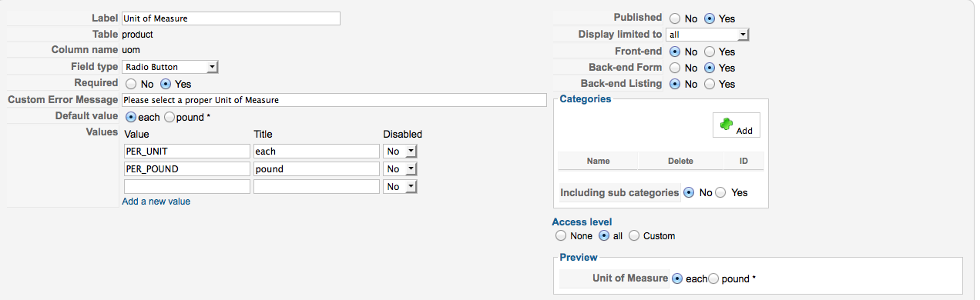Open the Field type dropdown
980x300 pixels.
(x=170, y=67)
